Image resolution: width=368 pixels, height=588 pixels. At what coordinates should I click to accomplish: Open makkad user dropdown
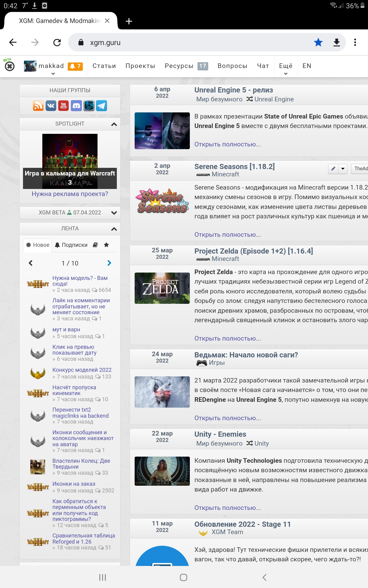53,73
